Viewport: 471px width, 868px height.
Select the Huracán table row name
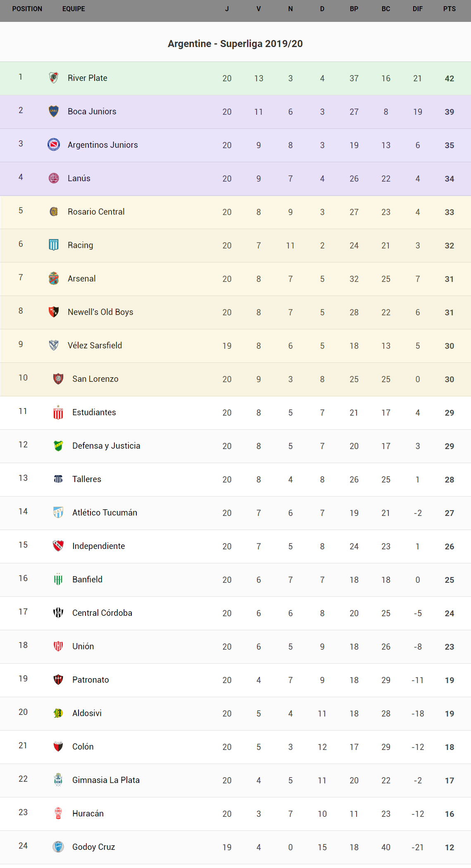click(x=88, y=814)
